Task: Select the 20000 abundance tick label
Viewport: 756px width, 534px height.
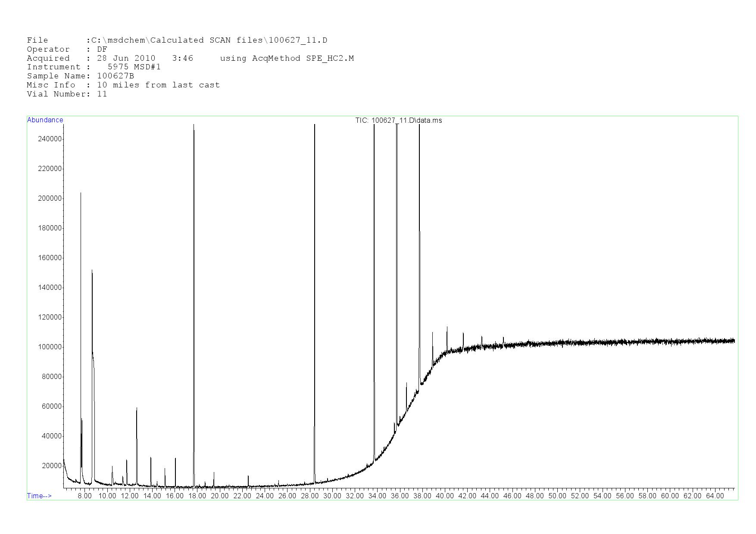Action: (x=52, y=466)
